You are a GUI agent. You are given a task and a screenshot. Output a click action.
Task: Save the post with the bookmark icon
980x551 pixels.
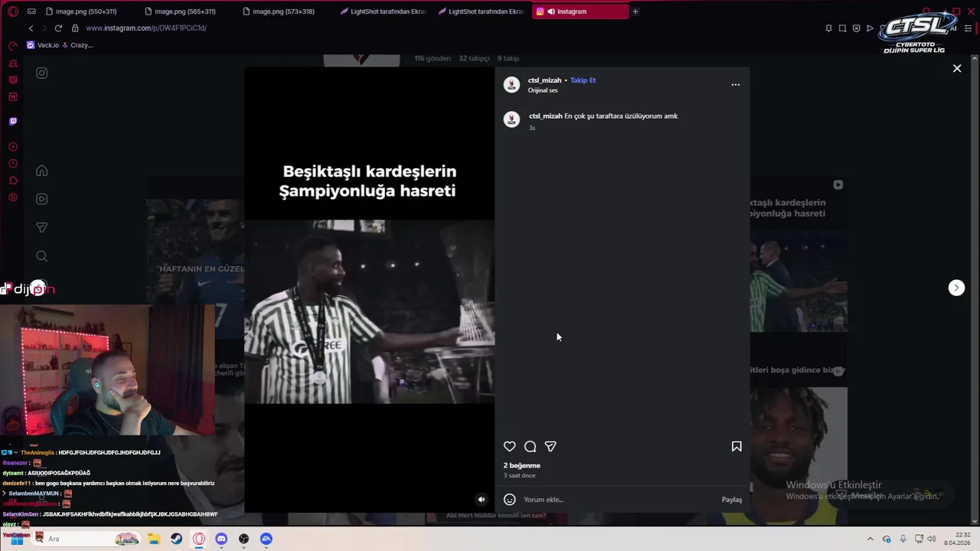click(x=737, y=446)
